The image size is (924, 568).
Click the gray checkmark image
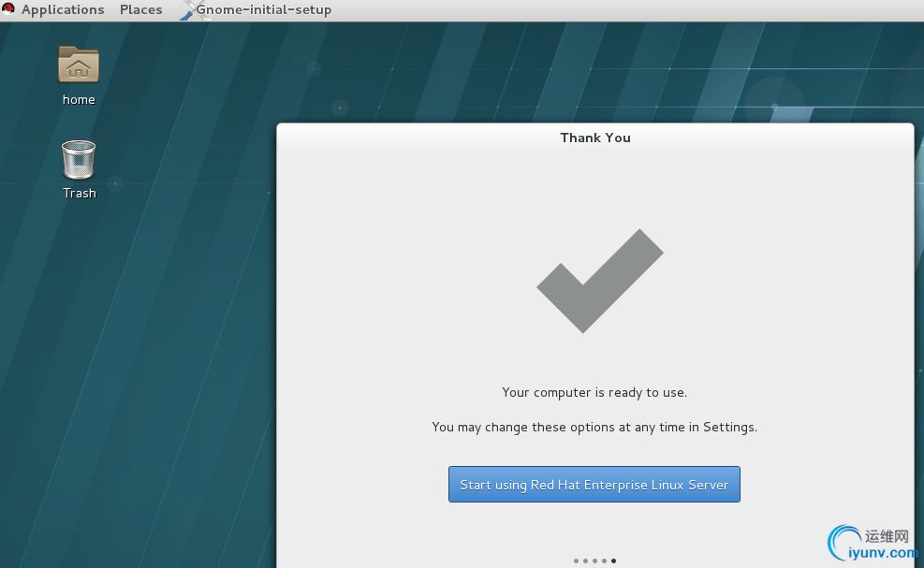(x=600, y=281)
